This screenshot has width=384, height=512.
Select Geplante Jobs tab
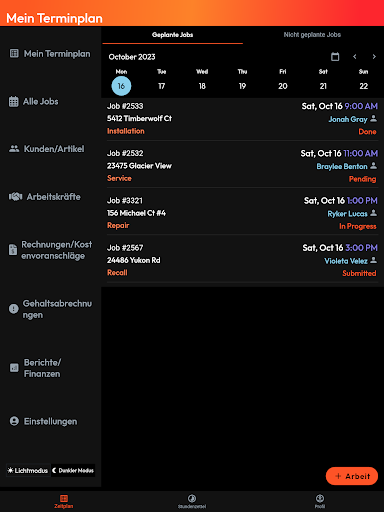pyautogui.click(x=172, y=35)
